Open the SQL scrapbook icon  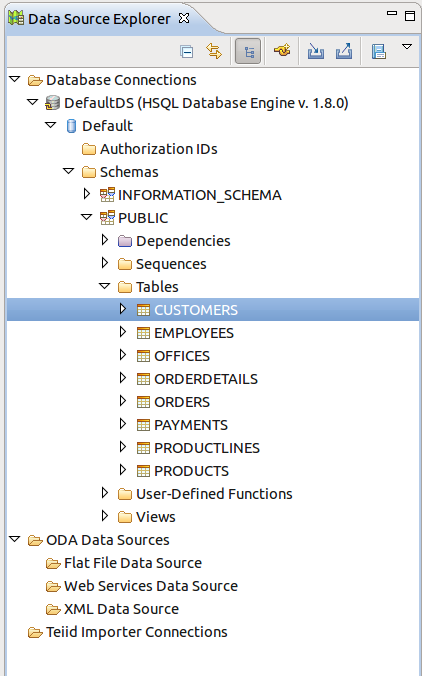[378, 52]
